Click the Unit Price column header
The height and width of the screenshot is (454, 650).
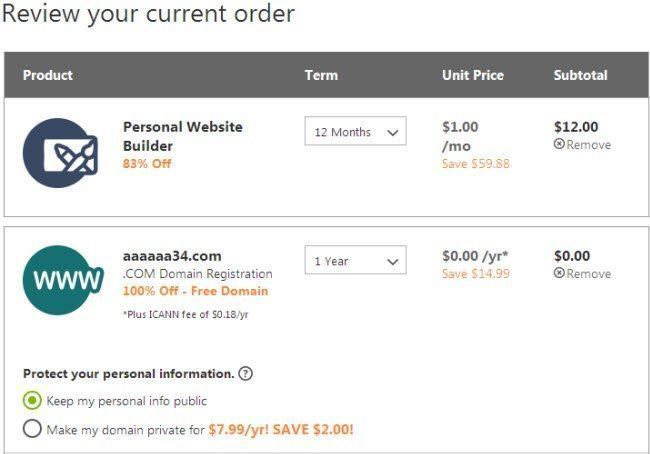tap(473, 75)
